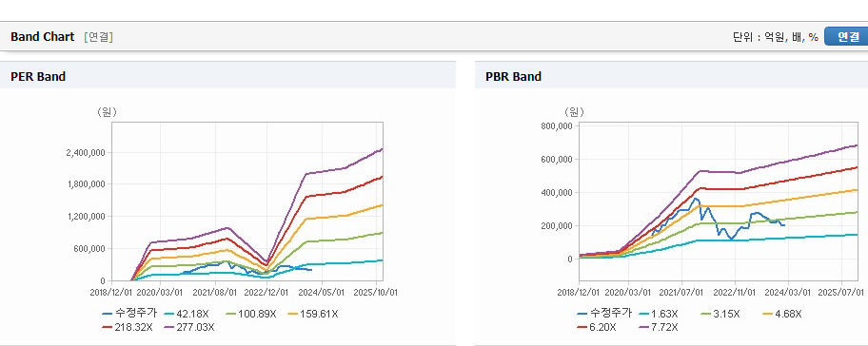This screenshot has width=868, height=346.
Task: Click the 1,200,000 axis label
Action: (86, 217)
